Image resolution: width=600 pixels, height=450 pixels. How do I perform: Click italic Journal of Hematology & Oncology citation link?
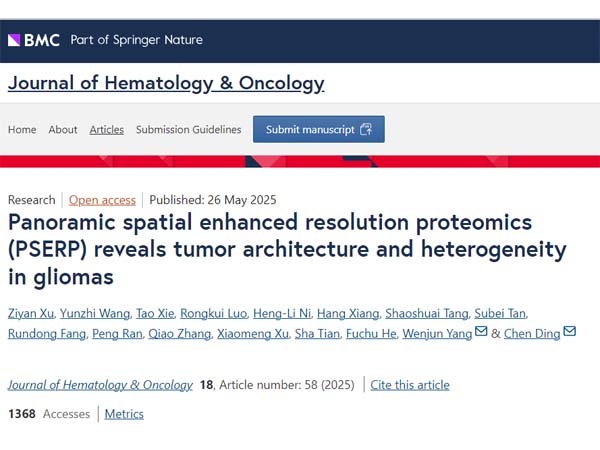tap(100, 384)
